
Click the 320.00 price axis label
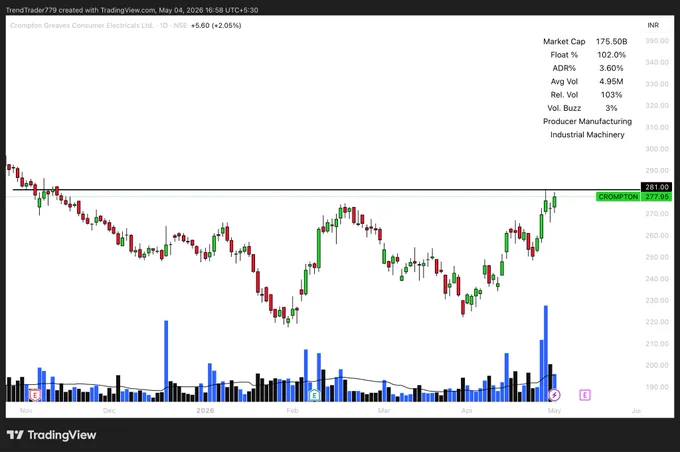click(x=657, y=105)
